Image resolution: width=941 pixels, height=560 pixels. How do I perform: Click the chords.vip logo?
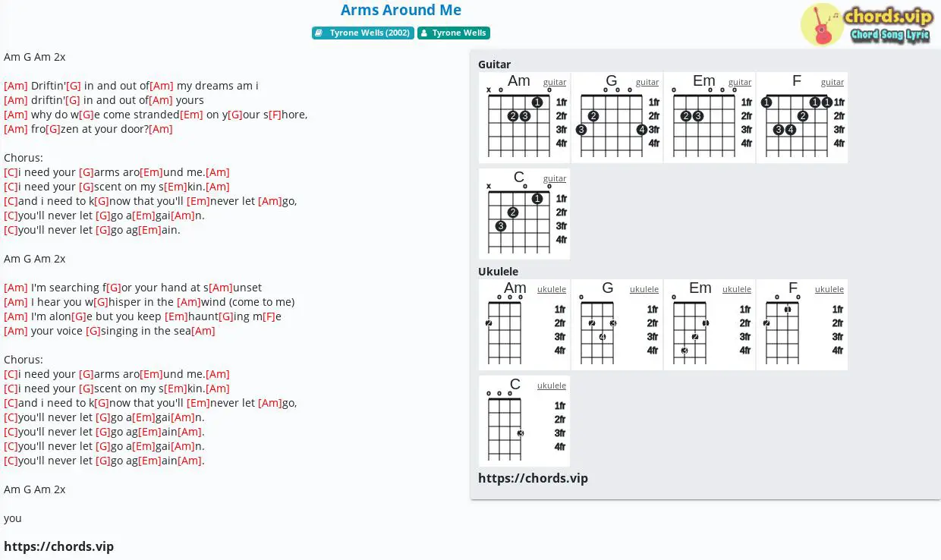click(866, 24)
